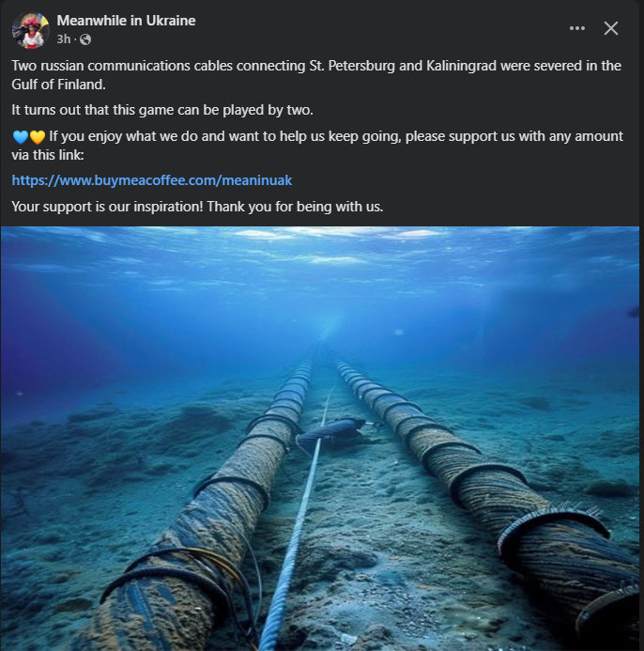Click the 3h post timestamp
The width and height of the screenshot is (644, 651).
click(64, 39)
